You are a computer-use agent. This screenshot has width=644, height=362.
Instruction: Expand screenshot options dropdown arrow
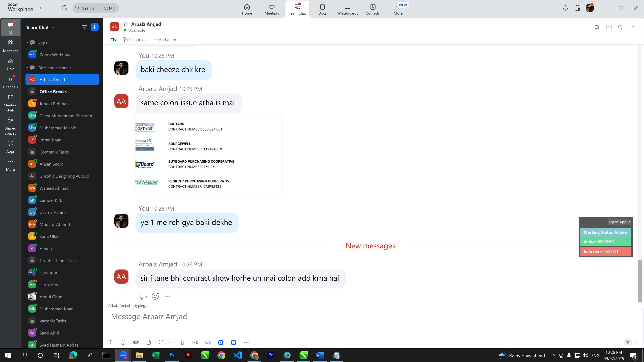[x=169, y=342]
